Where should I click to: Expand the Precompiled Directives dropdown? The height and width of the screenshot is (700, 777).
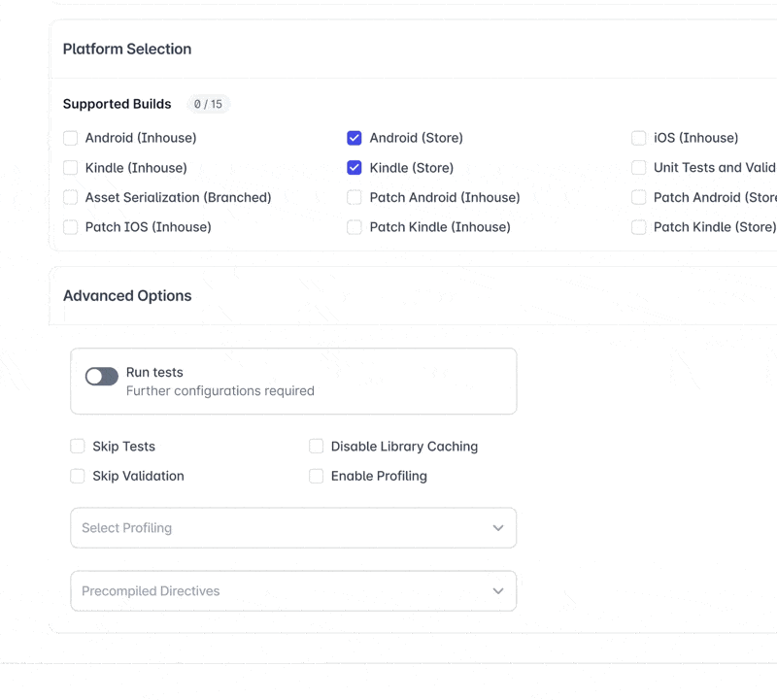[x=293, y=591]
